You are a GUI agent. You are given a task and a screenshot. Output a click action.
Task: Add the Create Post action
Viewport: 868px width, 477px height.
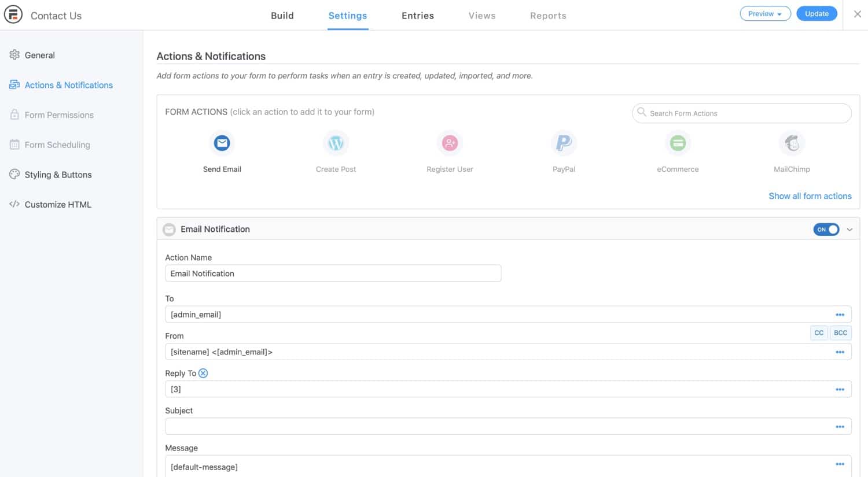(x=336, y=150)
